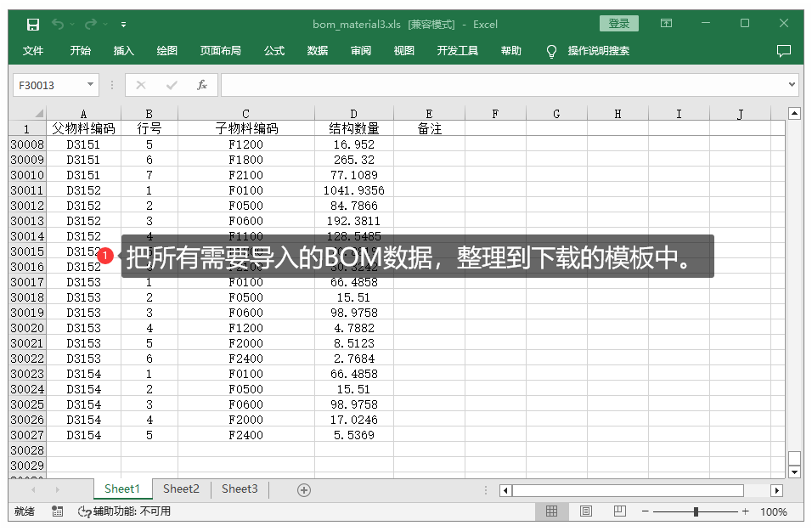The height and width of the screenshot is (531, 812).
Task: Expand the formula bar chevron
Action: tap(792, 84)
